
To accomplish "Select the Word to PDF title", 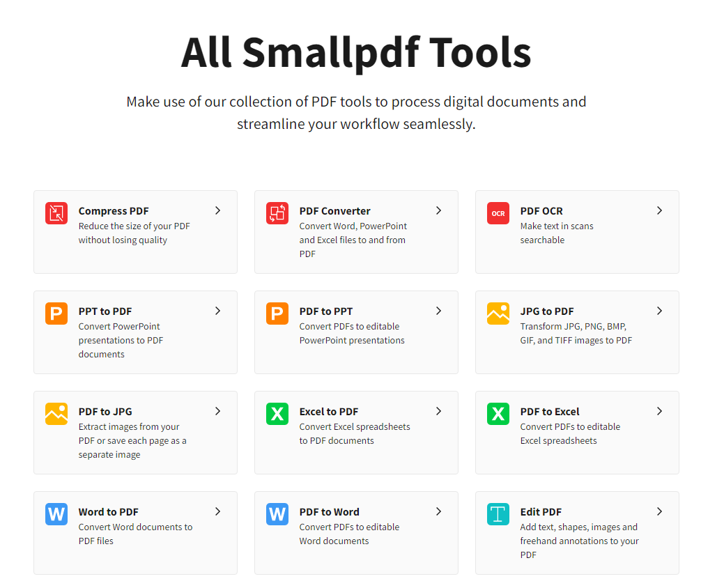I will tap(108, 512).
